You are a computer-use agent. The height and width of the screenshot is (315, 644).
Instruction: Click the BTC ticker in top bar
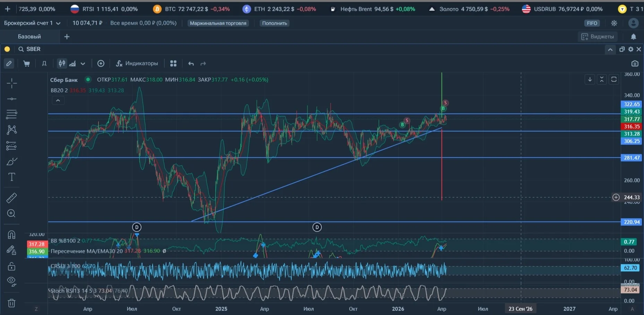click(191, 9)
